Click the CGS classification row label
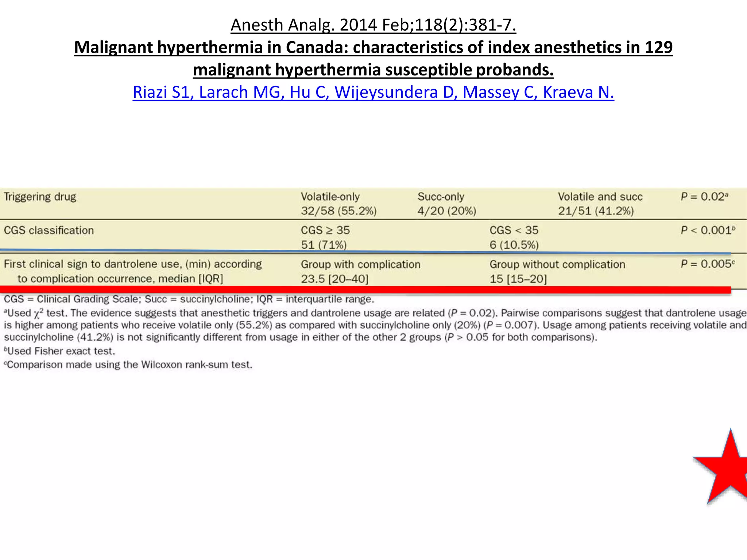 pyautogui.click(x=49, y=230)
